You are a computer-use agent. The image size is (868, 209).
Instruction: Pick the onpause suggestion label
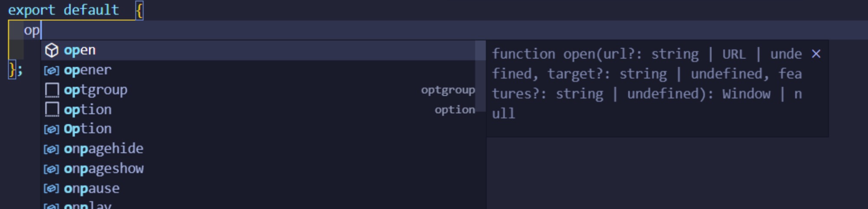pyautogui.click(x=91, y=189)
